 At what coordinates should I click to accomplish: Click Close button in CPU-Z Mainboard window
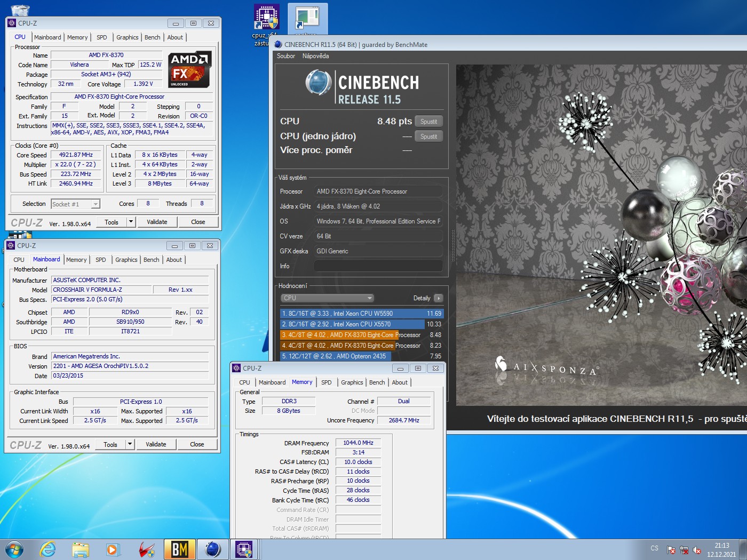tap(197, 444)
